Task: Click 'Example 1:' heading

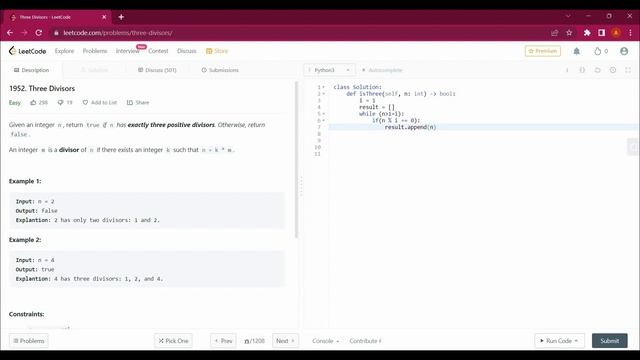Action: [25, 181]
